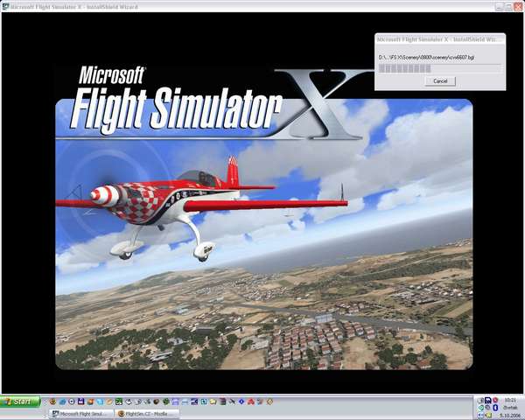Cancel the Flight Simulator X installation
525x420 pixels.
pos(440,81)
